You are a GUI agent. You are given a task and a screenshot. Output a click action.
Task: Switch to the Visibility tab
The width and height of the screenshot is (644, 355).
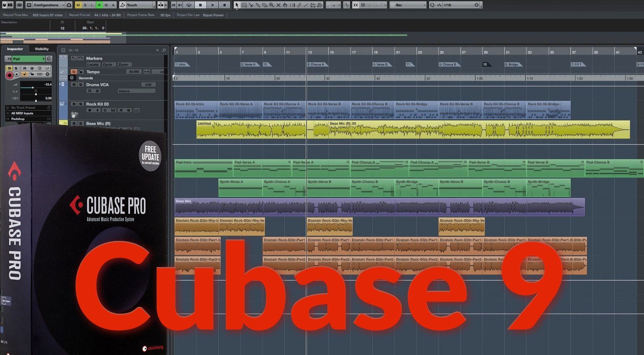(42, 49)
